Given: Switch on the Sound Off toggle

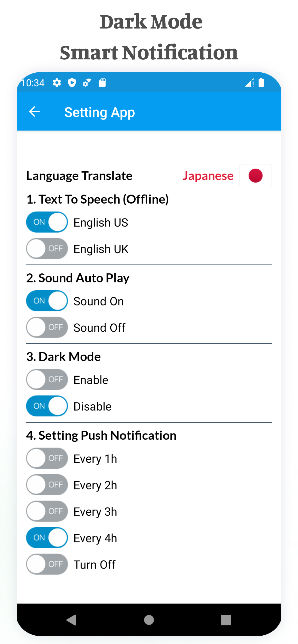Looking at the screenshot, I should coord(47,327).
